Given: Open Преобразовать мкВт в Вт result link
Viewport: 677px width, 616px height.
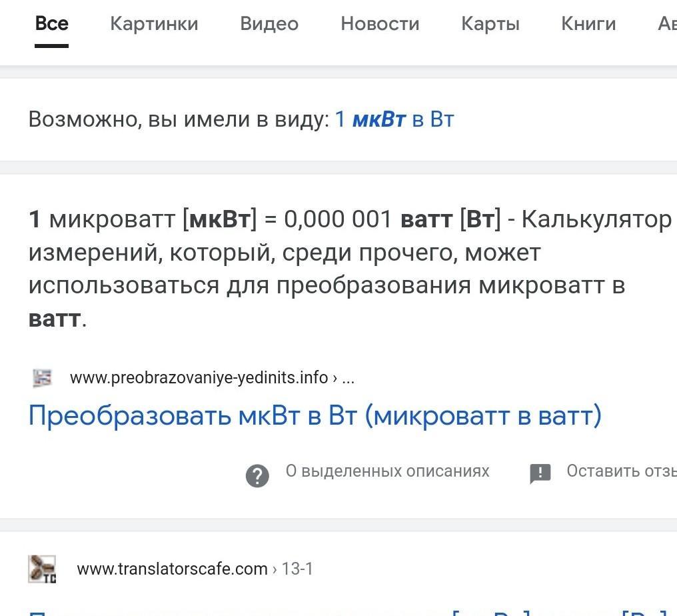Looking at the screenshot, I should (315, 416).
